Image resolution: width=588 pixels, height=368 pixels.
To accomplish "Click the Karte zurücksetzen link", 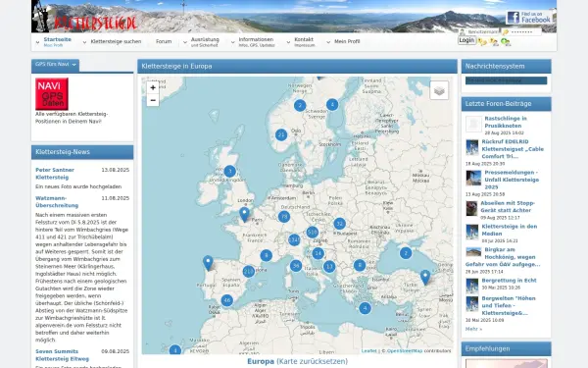I will click(x=312, y=361).
